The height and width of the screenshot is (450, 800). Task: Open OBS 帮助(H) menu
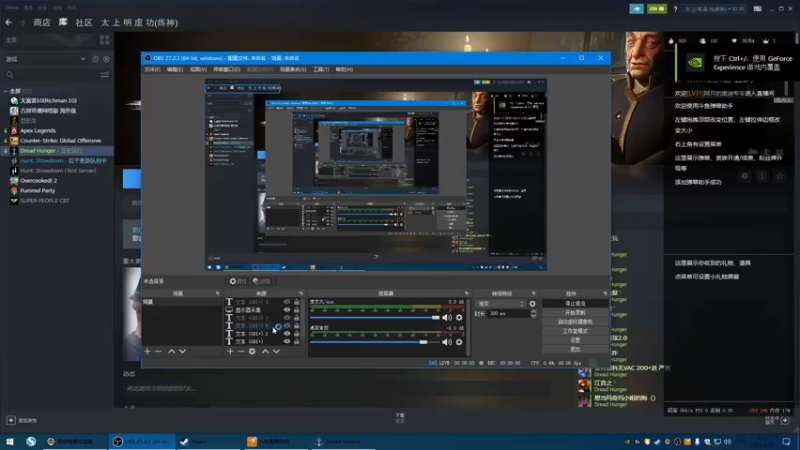344,69
